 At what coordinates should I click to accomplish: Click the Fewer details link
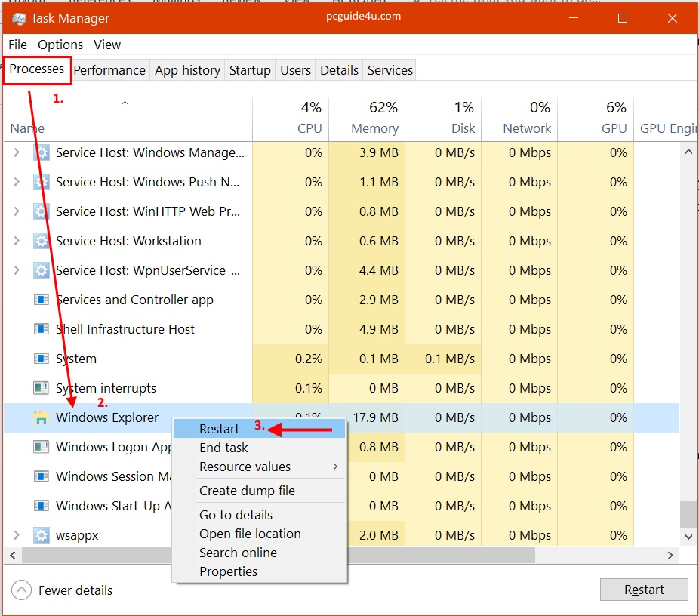pos(75,590)
